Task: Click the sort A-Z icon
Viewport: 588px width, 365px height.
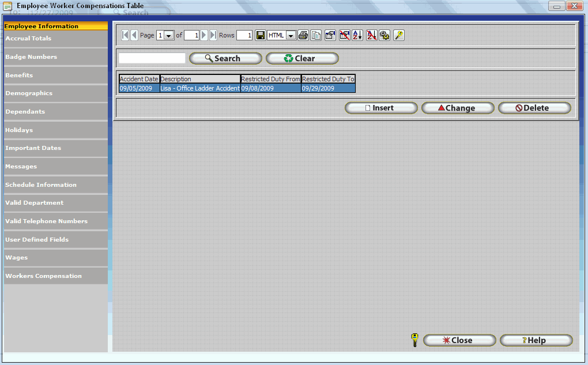Action: (357, 35)
